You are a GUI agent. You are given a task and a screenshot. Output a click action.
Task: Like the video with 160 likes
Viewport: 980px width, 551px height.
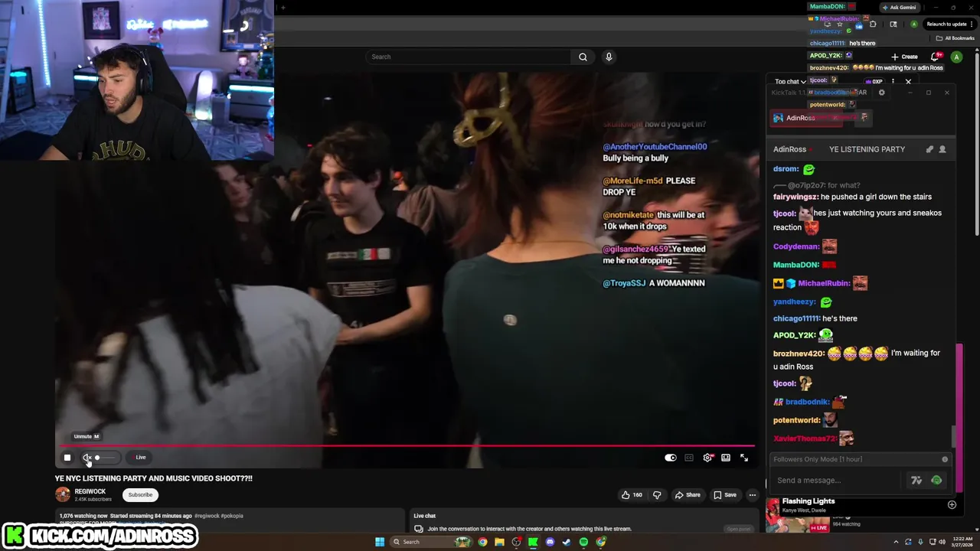tap(632, 495)
